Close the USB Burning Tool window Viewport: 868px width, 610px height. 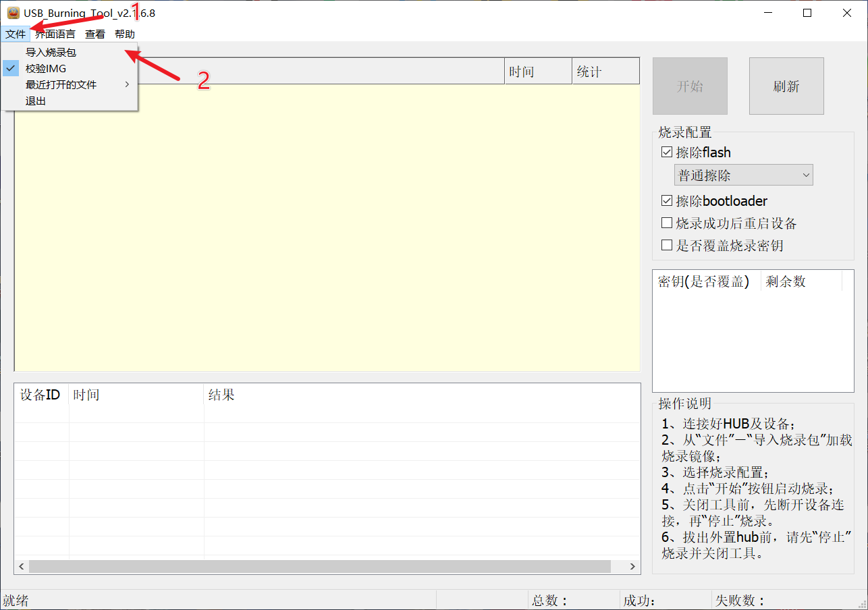(x=847, y=13)
